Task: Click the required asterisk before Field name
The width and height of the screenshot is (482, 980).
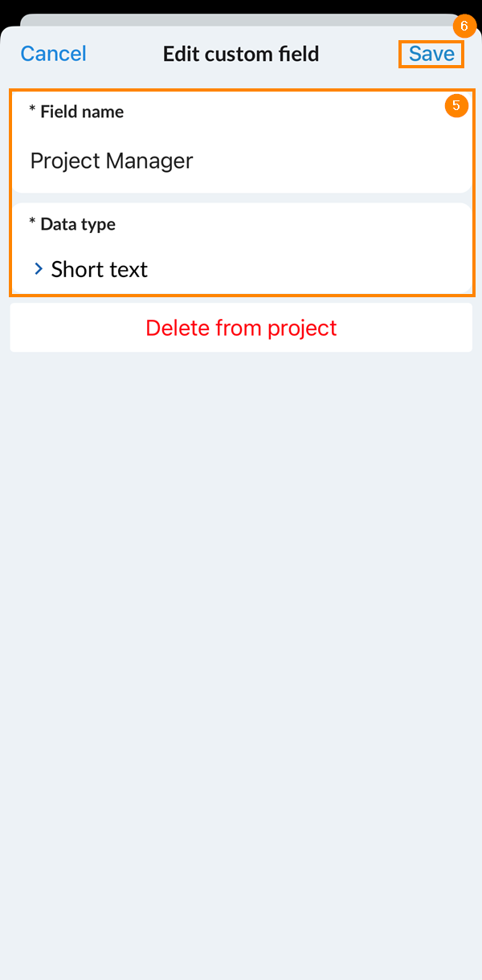Action: pos(32,112)
